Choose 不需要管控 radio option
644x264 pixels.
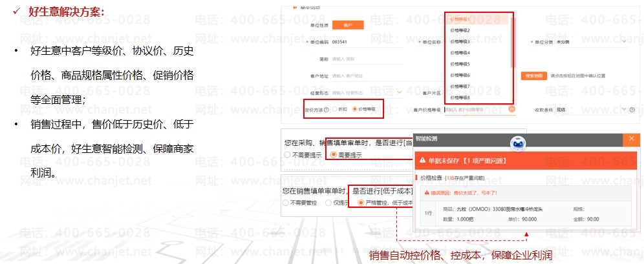285,203
